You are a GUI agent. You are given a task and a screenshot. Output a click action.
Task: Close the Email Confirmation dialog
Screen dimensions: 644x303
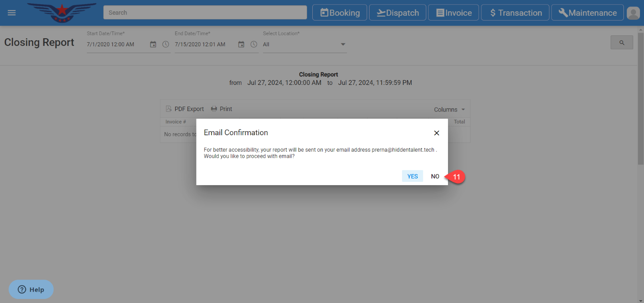436,133
